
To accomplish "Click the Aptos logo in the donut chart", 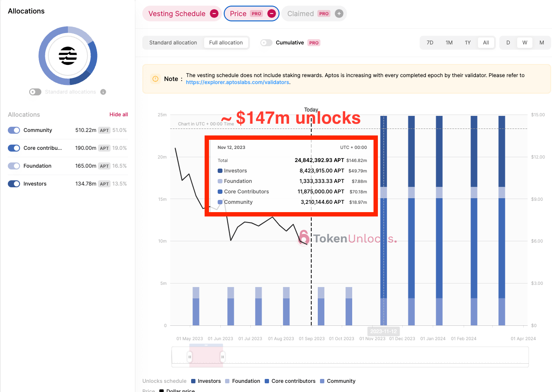I will tap(68, 55).
